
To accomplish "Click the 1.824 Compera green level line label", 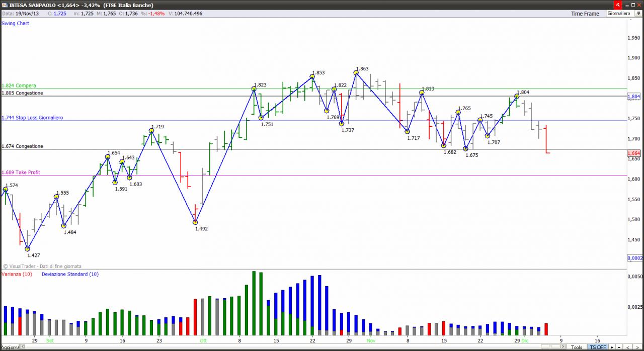I will 19,85.
